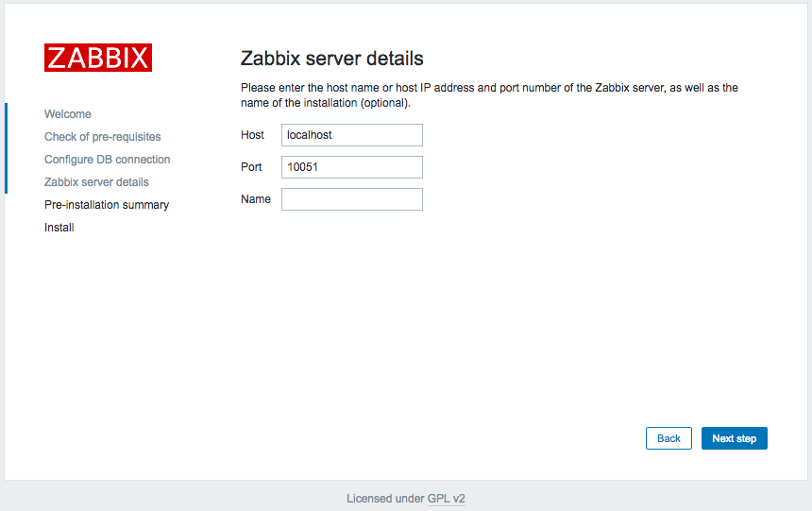Click the Port field label
Image resolution: width=812 pixels, height=511 pixels.
pyautogui.click(x=251, y=167)
